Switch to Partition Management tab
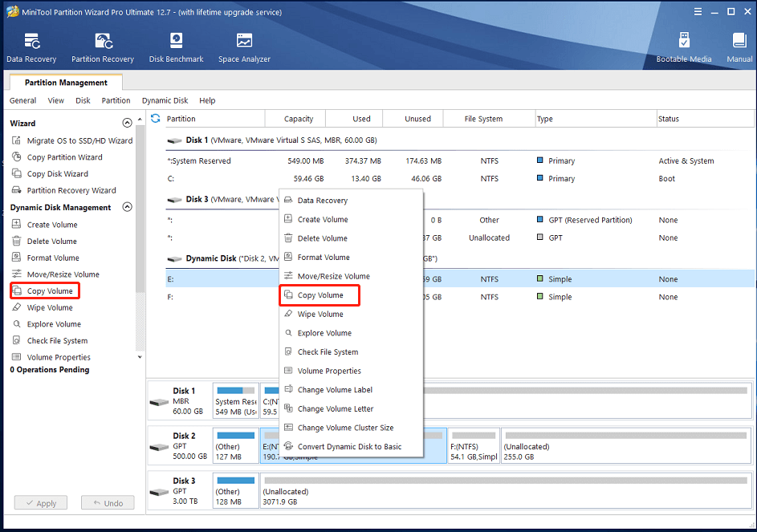The width and height of the screenshot is (757, 532). pos(66,83)
